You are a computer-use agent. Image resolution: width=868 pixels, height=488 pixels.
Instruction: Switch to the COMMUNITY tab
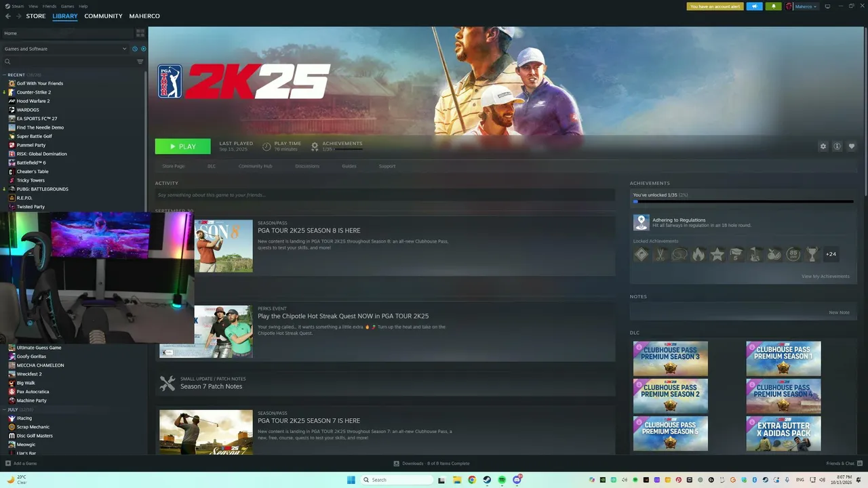103,16
